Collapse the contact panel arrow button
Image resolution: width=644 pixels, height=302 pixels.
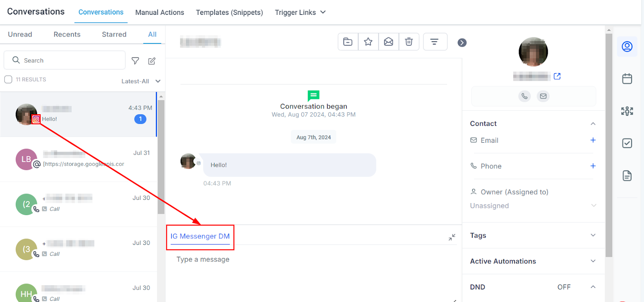tap(462, 43)
